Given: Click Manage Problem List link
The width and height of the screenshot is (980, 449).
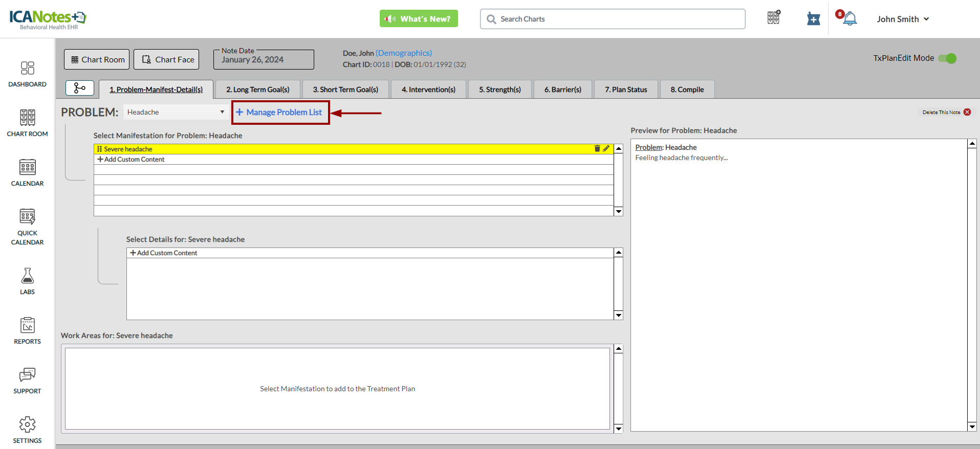Looking at the screenshot, I should coord(279,112).
